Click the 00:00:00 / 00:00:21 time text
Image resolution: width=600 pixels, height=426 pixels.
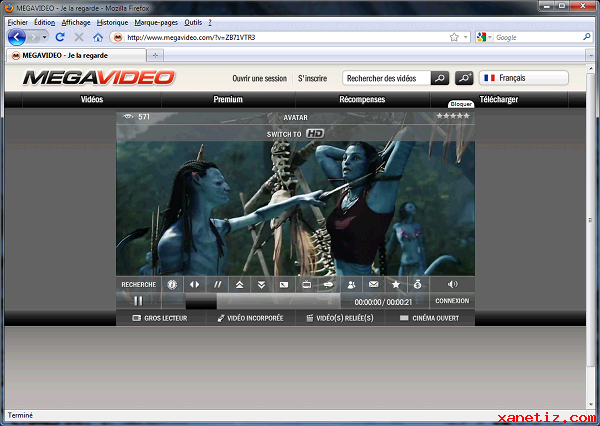pyautogui.click(x=383, y=302)
